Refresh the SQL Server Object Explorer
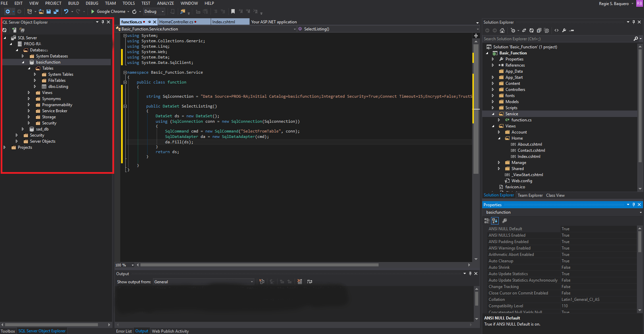Screen dimensions: 644x334 pos(5,30)
